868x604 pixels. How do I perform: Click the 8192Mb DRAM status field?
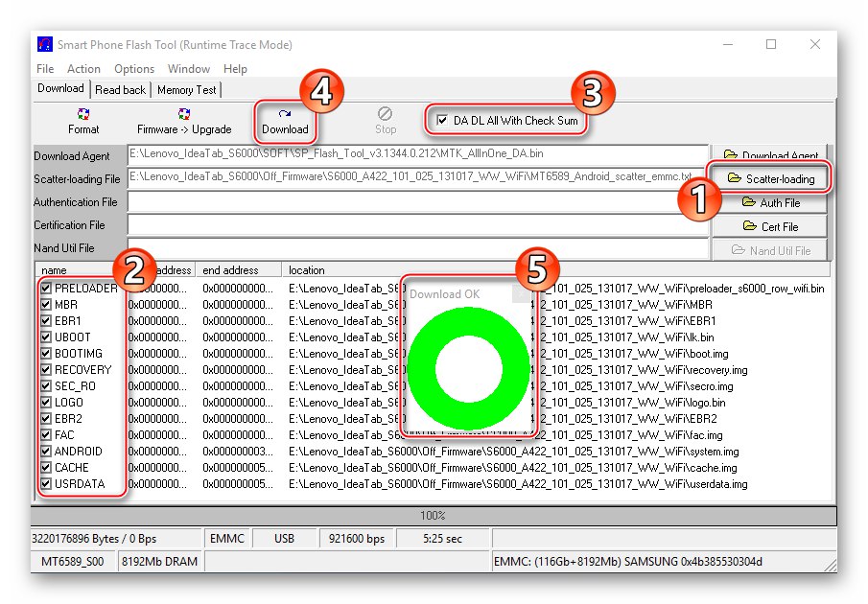click(x=159, y=562)
